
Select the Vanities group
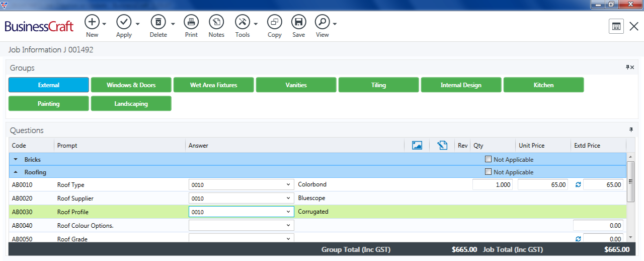coord(296,85)
